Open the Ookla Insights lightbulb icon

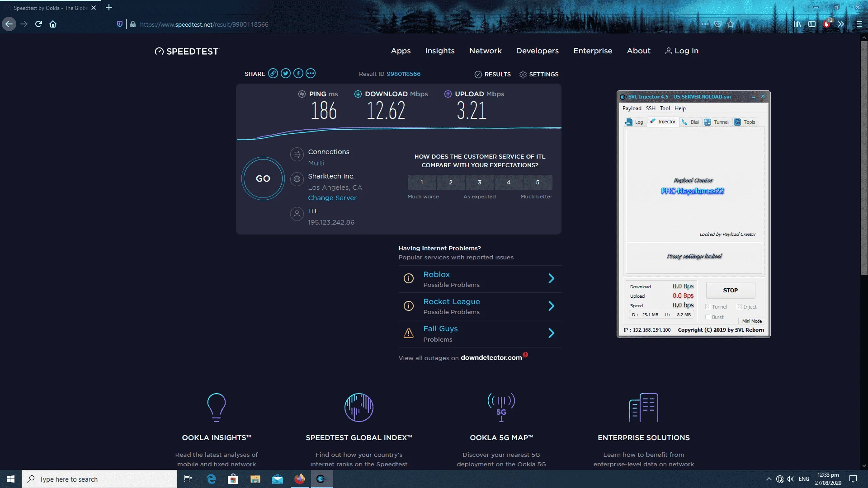(217, 408)
